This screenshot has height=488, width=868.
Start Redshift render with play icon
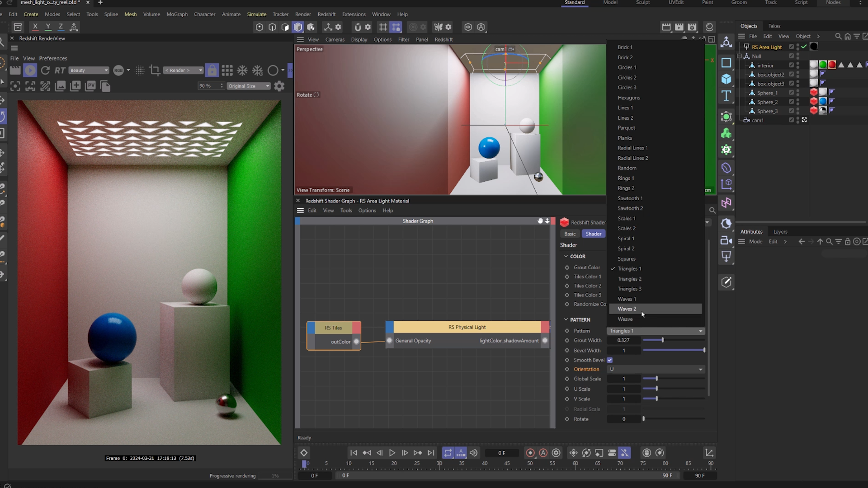(x=30, y=70)
